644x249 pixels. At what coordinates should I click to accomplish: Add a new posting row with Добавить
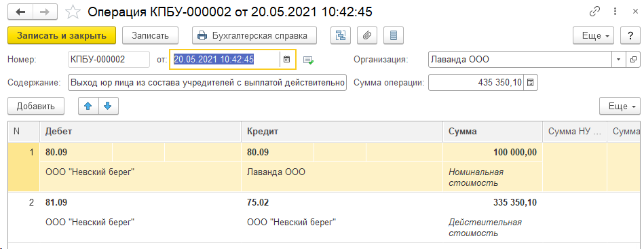click(x=36, y=106)
